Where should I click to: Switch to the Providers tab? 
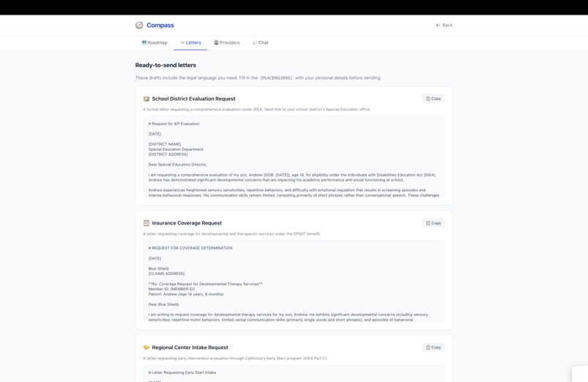[x=227, y=43]
